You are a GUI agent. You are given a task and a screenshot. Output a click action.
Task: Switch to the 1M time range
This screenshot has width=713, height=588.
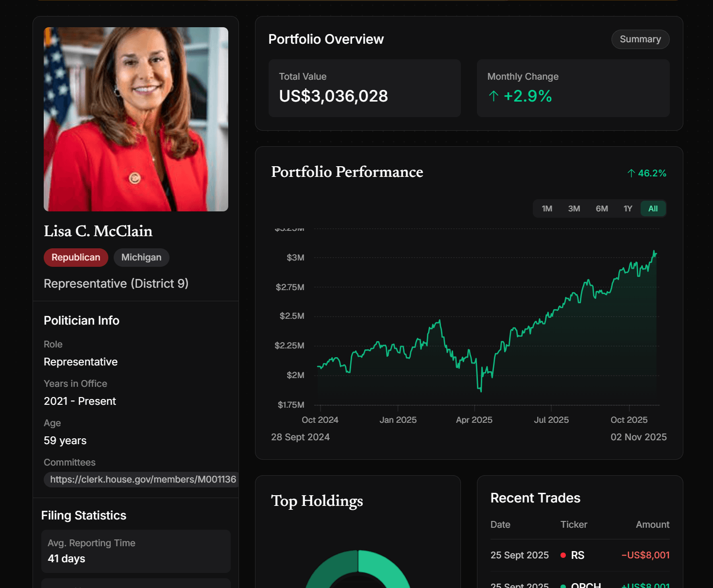[546, 208]
